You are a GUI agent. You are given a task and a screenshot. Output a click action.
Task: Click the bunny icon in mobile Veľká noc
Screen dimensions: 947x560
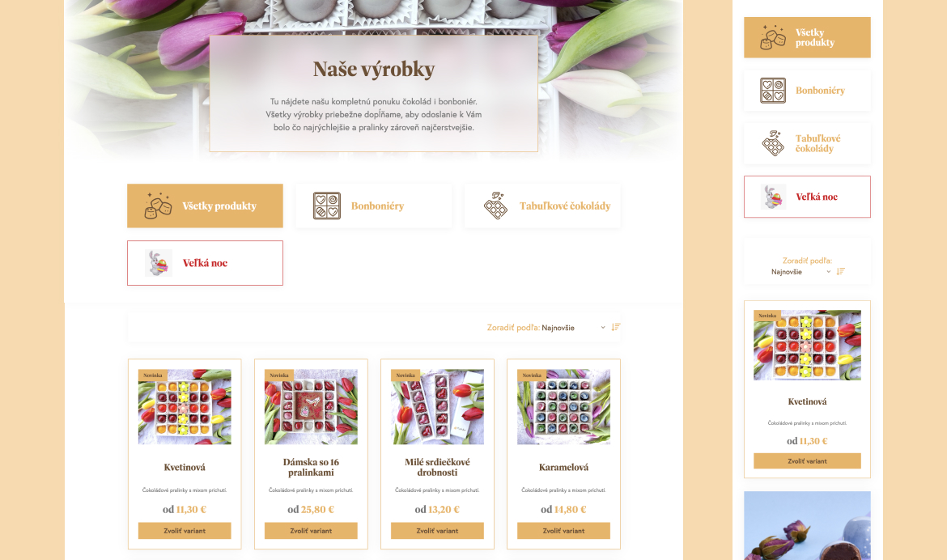click(x=773, y=197)
